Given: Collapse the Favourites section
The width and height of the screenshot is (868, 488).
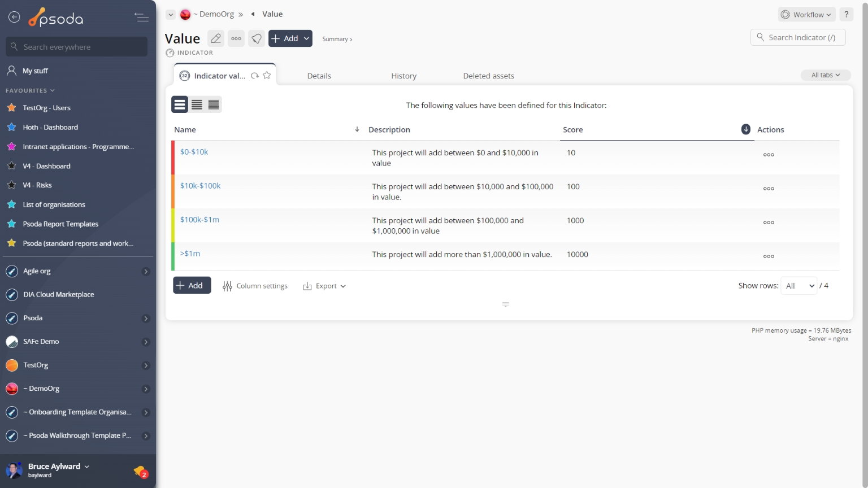Looking at the screenshot, I should click(31, 90).
